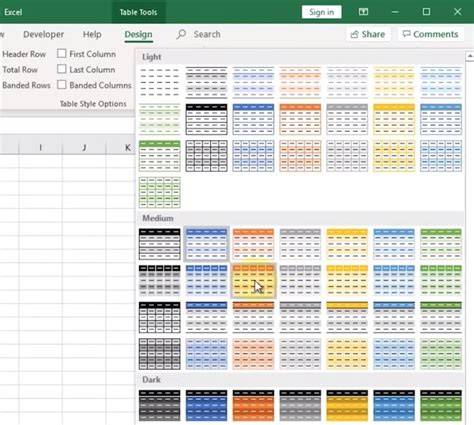Check the Banded Columns option

tap(62, 85)
